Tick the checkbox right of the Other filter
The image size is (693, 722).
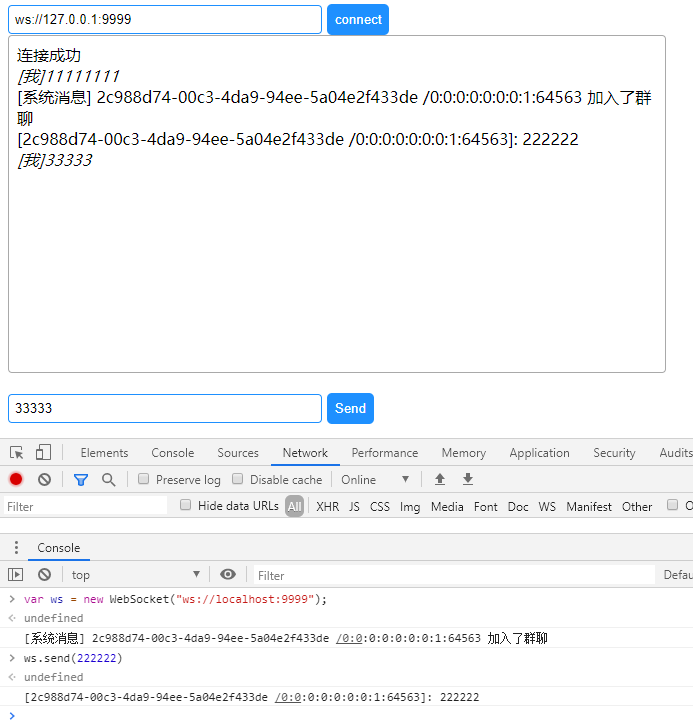(673, 505)
